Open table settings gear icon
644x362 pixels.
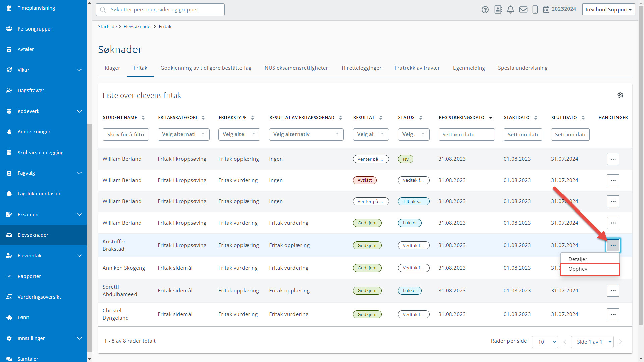click(x=620, y=95)
